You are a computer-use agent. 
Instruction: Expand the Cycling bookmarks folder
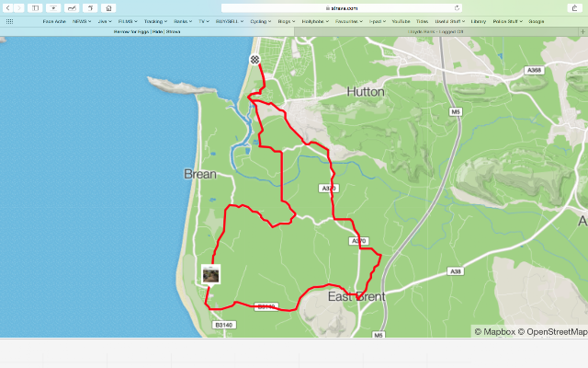[261, 21]
